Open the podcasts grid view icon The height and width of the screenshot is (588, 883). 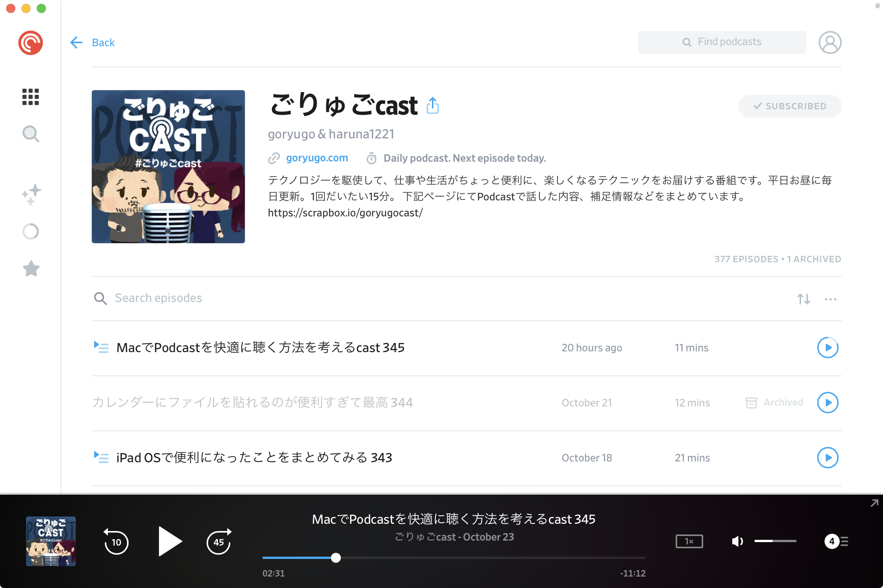coord(31,97)
